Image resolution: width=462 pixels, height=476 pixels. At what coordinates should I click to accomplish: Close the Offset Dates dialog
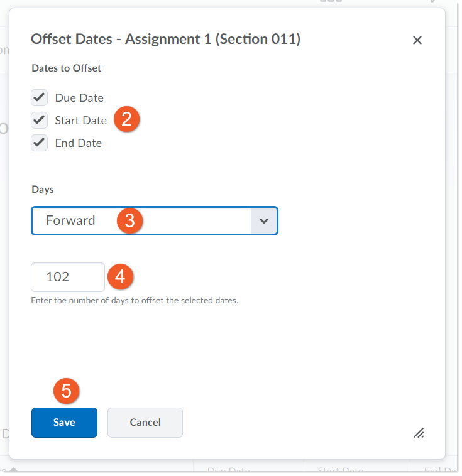click(x=417, y=40)
